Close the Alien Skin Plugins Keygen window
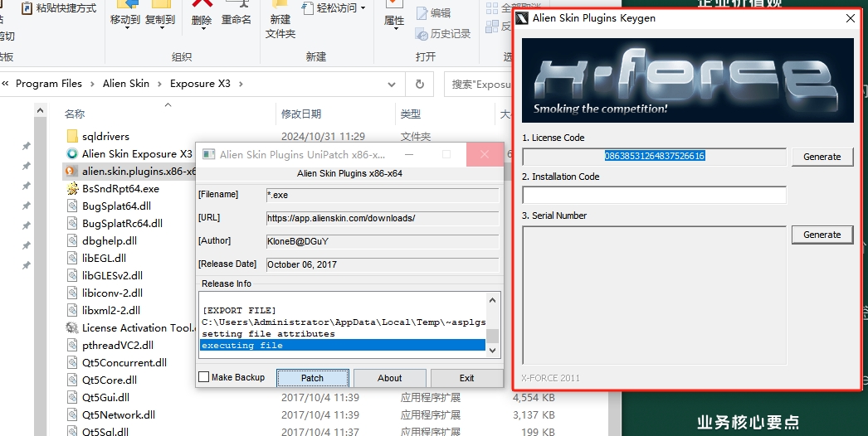Screen dimensions: 868x436 (851, 18)
